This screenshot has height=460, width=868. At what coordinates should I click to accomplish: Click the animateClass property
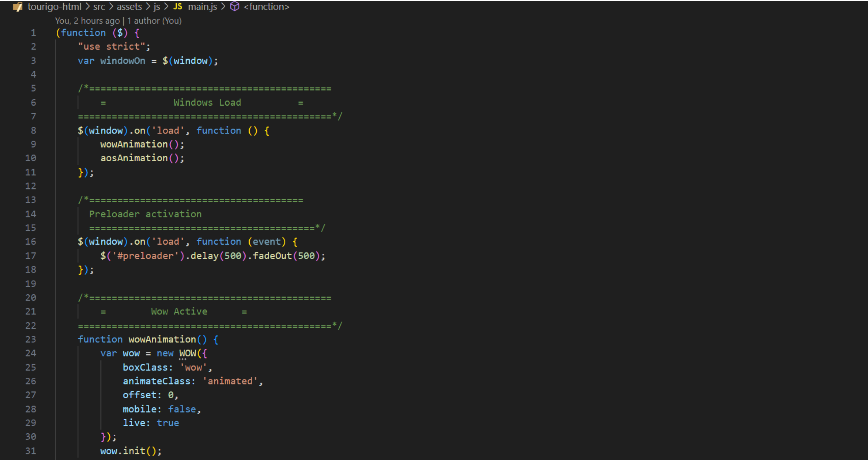(x=157, y=381)
